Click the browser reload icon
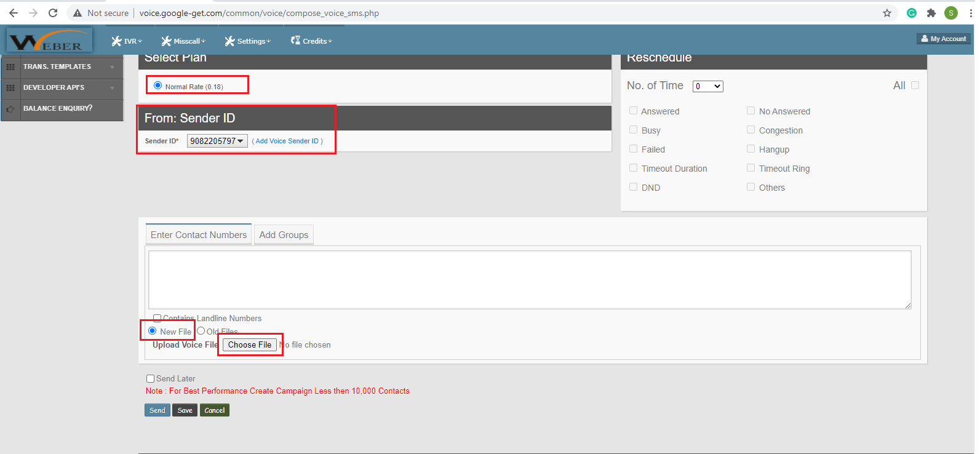The image size is (980, 454). (53, 13)
